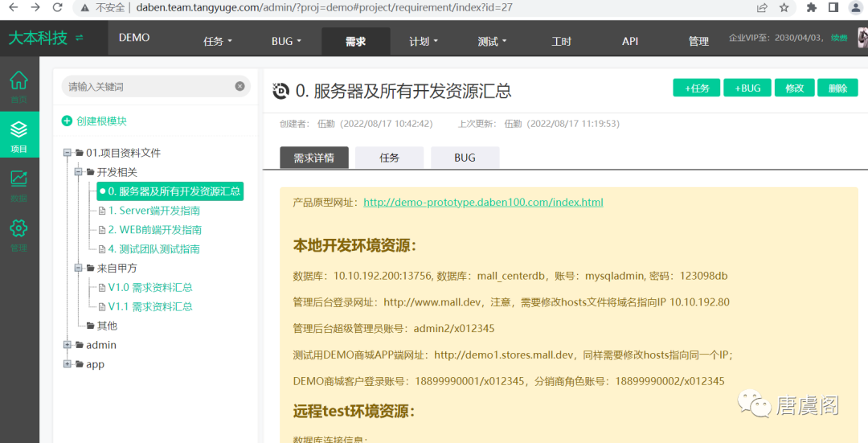
Task: Click the DEMO project name in the navbar
Action: click(134, 38)
